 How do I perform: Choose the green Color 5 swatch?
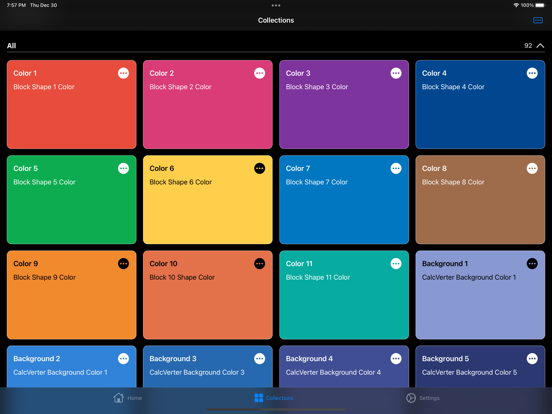(71, 200)
